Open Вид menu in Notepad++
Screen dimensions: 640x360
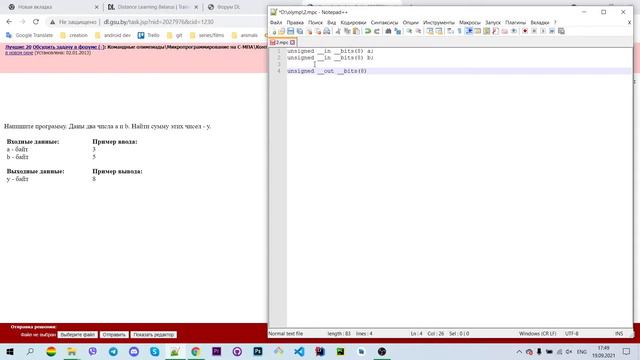click(331, 22)
